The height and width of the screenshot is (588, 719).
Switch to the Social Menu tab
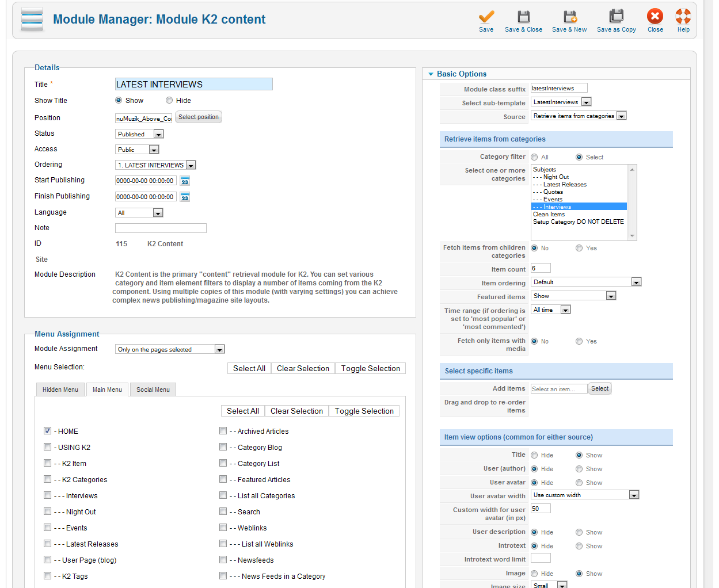[153, 390]
